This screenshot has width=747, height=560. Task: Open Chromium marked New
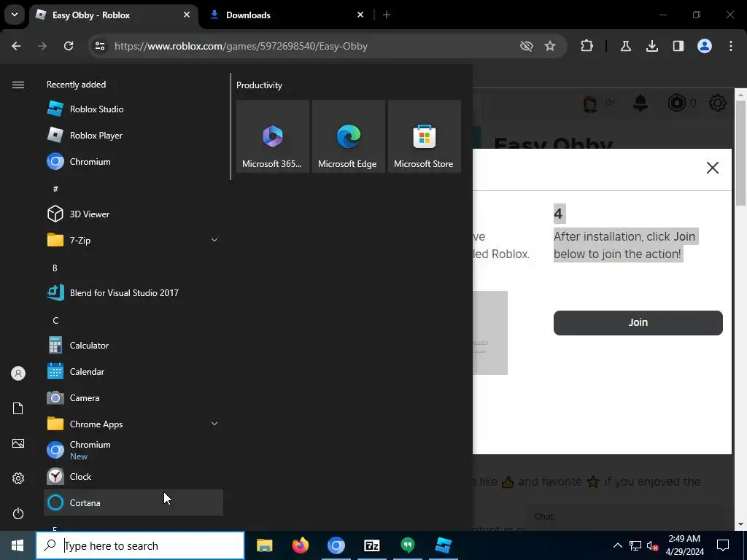133,450
